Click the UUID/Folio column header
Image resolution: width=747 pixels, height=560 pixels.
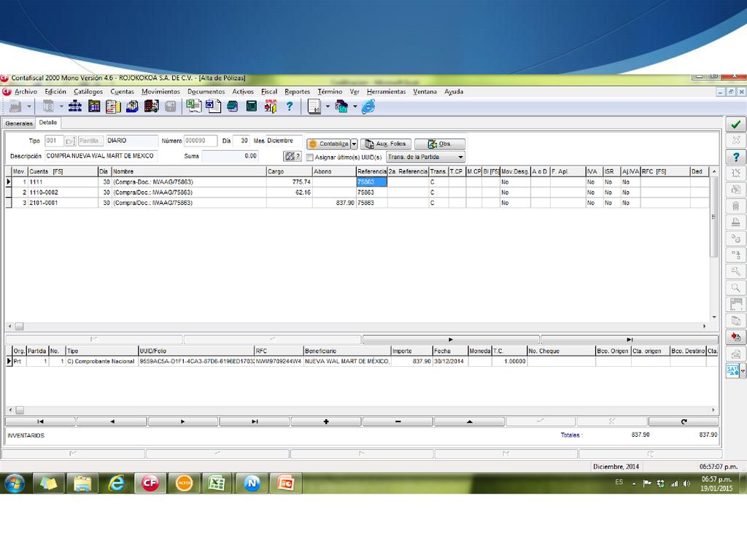[196, 351]
